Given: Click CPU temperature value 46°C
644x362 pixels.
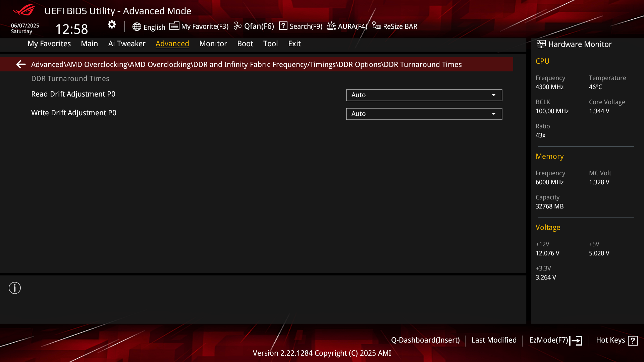Looking at the screenshot, I should [x=595, y=87].
